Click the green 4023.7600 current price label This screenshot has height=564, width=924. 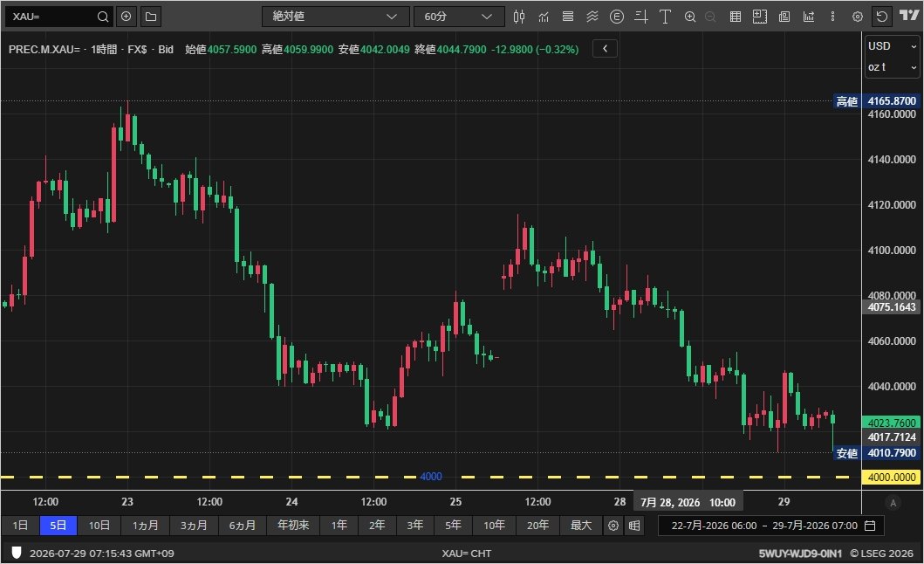pos(892,423)
